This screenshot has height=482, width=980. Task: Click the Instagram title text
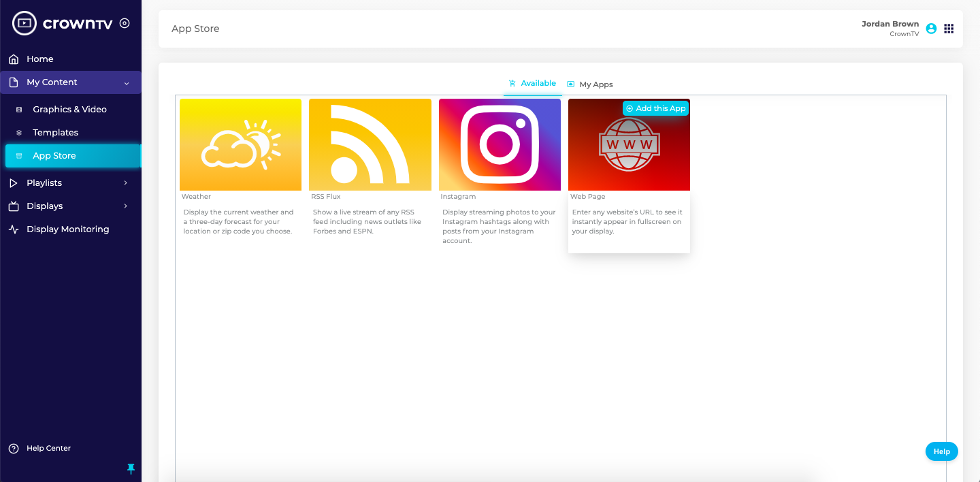[x=458, y=197]
